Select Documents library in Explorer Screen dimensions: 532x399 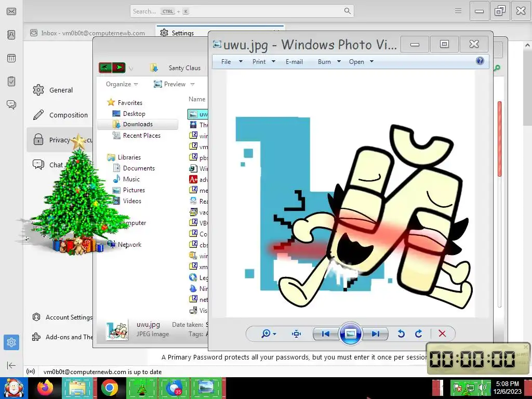coord(138,168)
